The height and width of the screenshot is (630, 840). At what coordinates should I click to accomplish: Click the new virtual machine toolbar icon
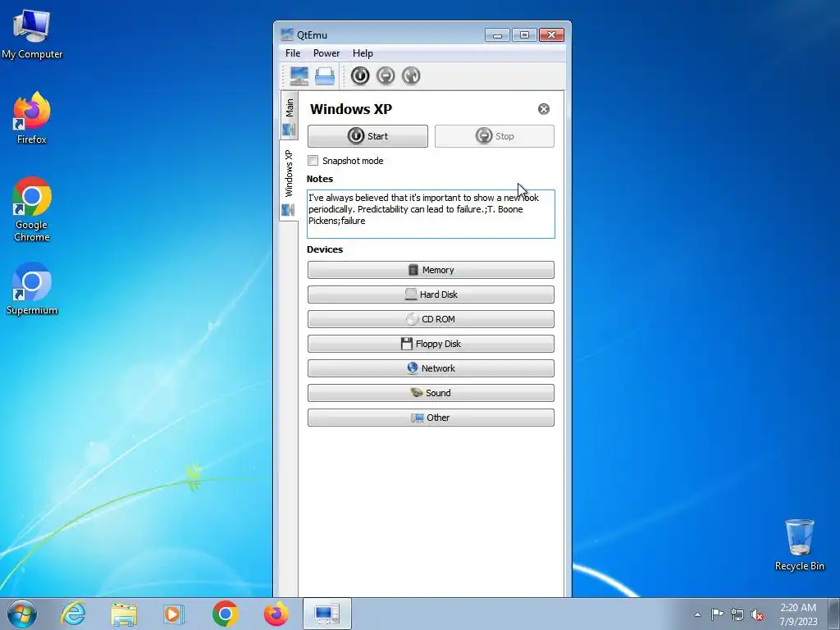pyautogui.click(x=299, y=76)
